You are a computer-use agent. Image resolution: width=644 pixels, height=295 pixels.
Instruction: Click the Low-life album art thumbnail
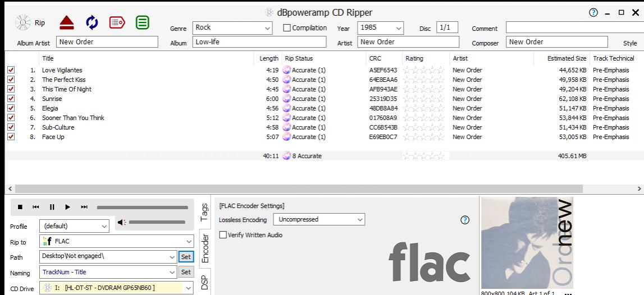point(527,243)
